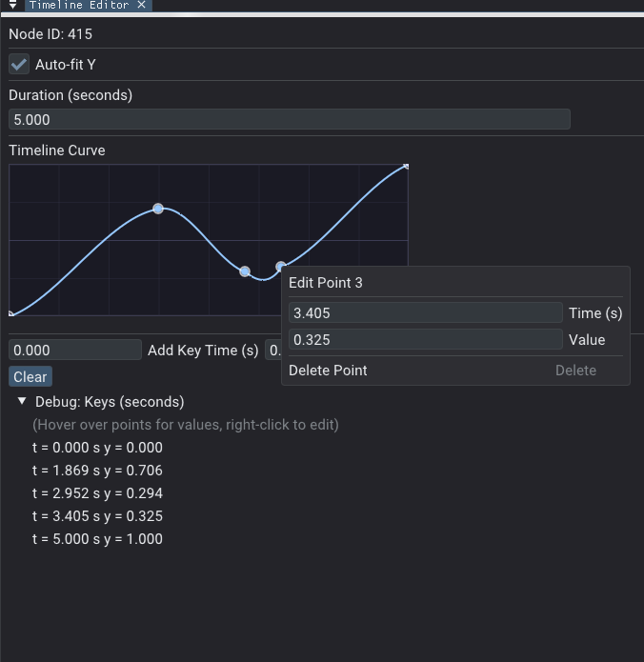Collapse the Debug: Keys section

point(22,402)
